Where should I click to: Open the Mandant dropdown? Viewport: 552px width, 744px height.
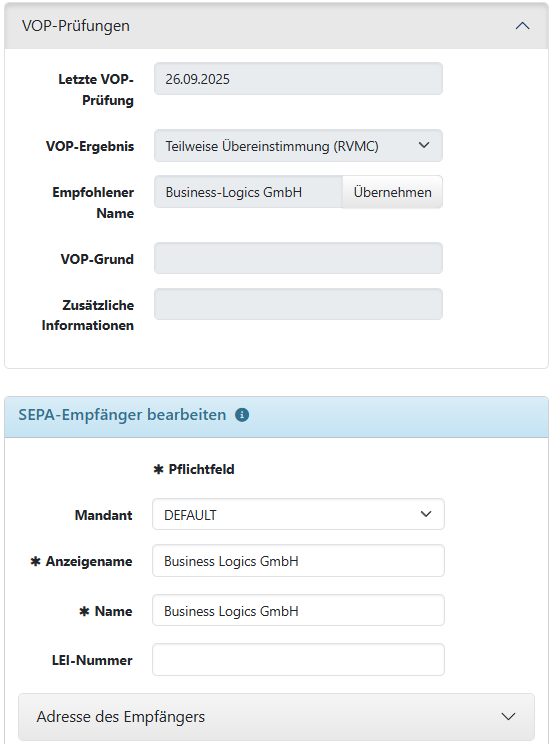point(298,514)
